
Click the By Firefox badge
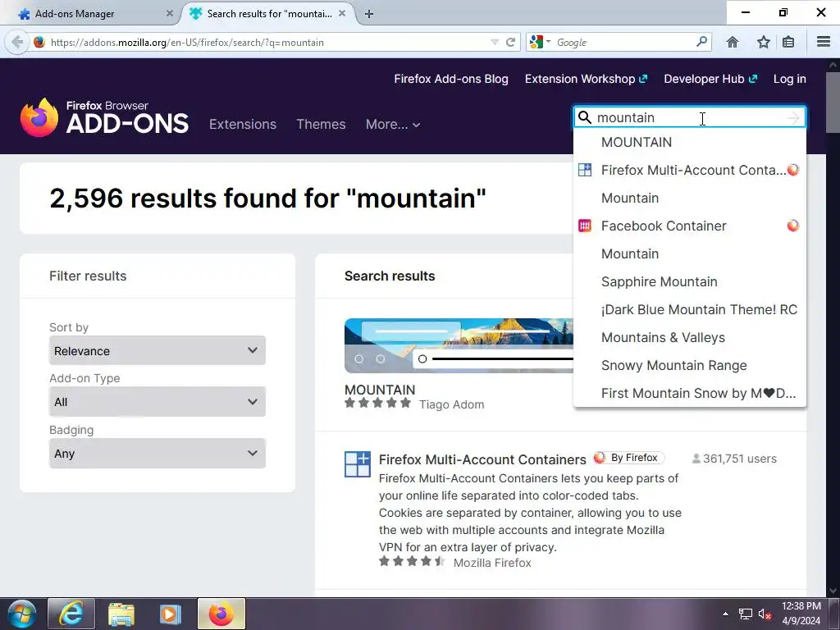pyautogui.click(x=629, y=458)
